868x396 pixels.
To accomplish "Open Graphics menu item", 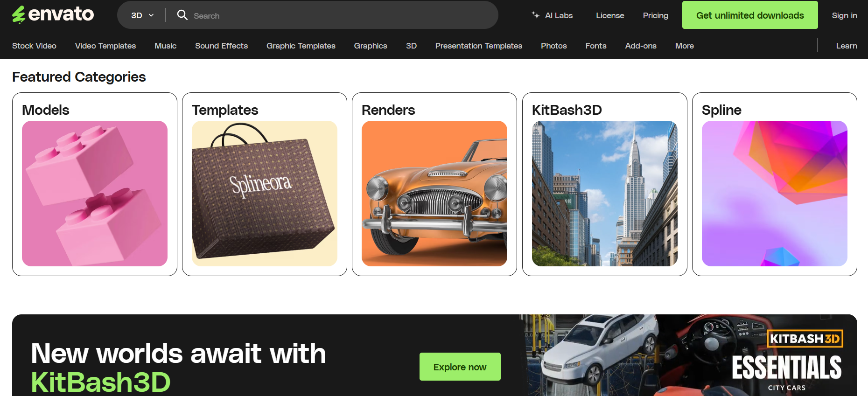I will 371,46.
